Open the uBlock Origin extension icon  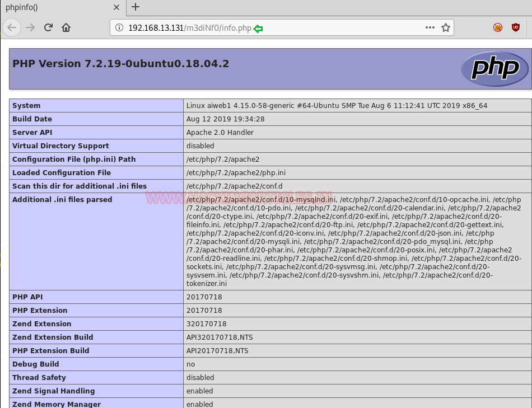(516, 27)
